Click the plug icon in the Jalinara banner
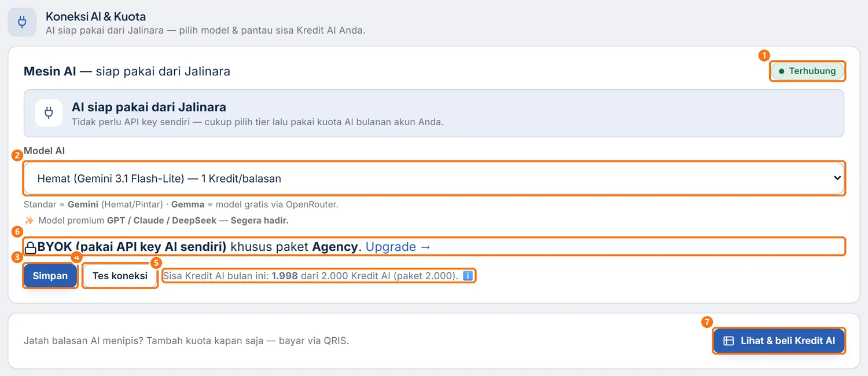 (49, 113)
